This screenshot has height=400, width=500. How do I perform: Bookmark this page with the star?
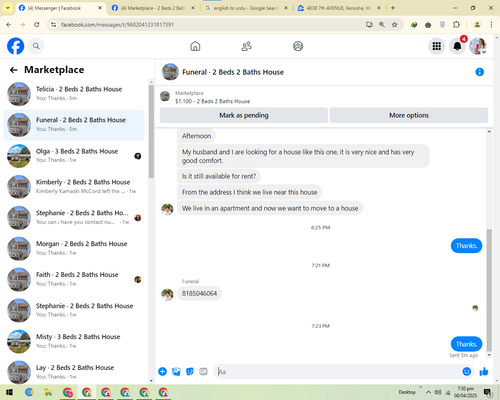(394, 24)
